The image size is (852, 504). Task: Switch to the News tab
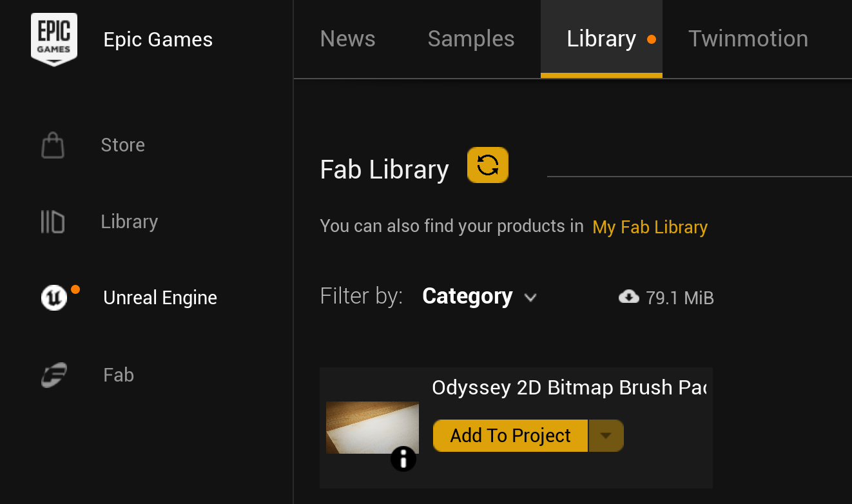[347, 39]
